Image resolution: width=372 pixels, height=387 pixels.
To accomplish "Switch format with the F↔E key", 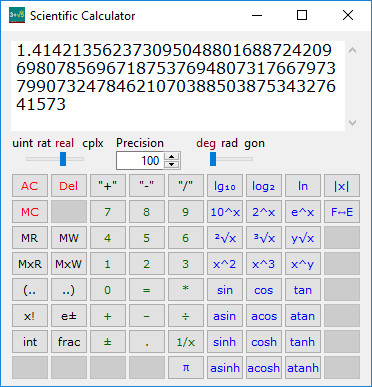I will click(x=342, y=212).
